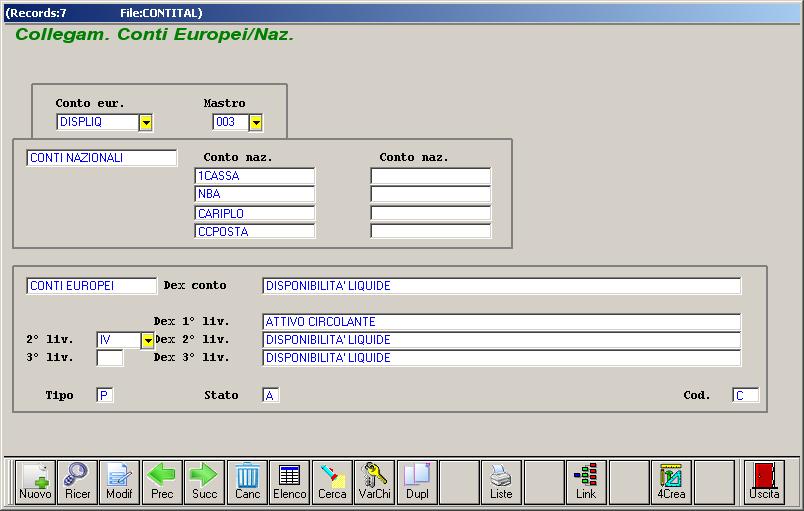Click the Tipo field showing P

(x=105, y=395)
